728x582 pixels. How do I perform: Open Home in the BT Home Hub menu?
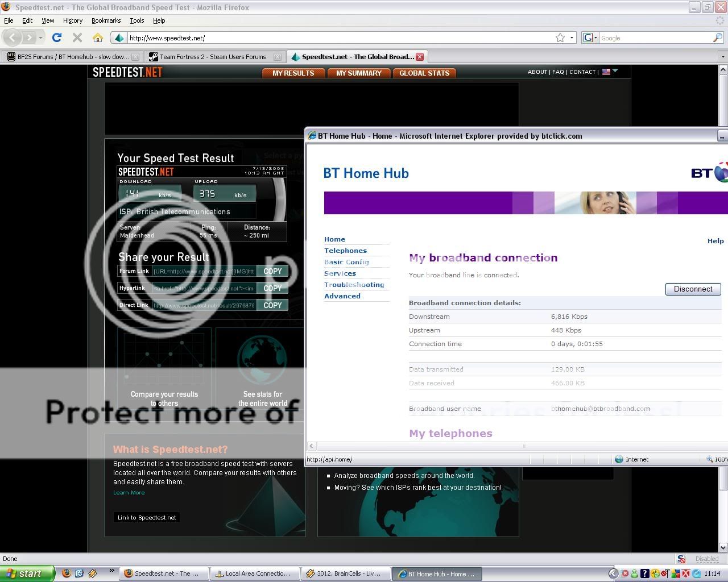[334, 239]
